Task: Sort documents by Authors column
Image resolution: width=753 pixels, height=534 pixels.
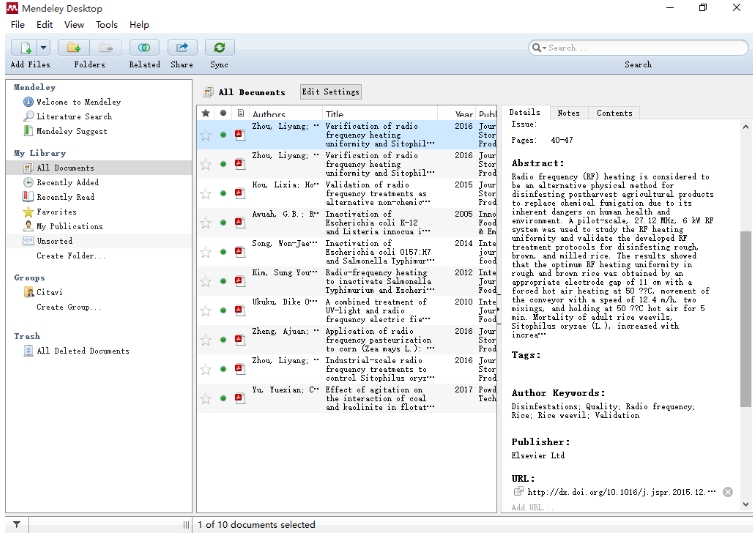Action: tap(285, 113)
